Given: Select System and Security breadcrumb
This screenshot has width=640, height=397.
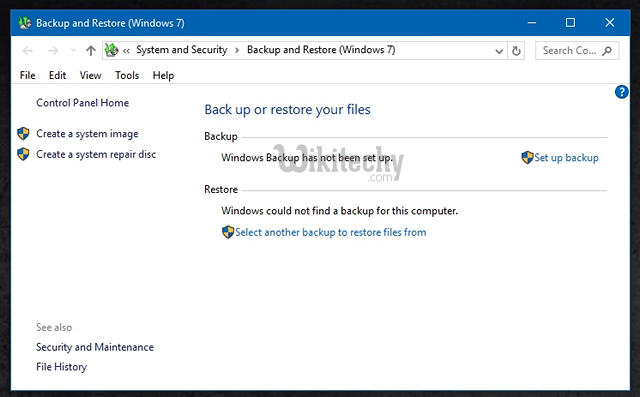Looking at the screenshot, I should click(182, 50).
